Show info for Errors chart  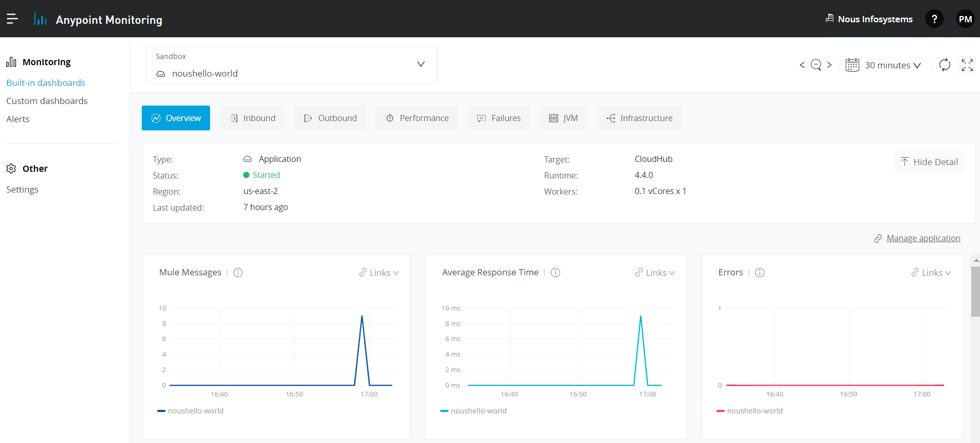point(760,272)
